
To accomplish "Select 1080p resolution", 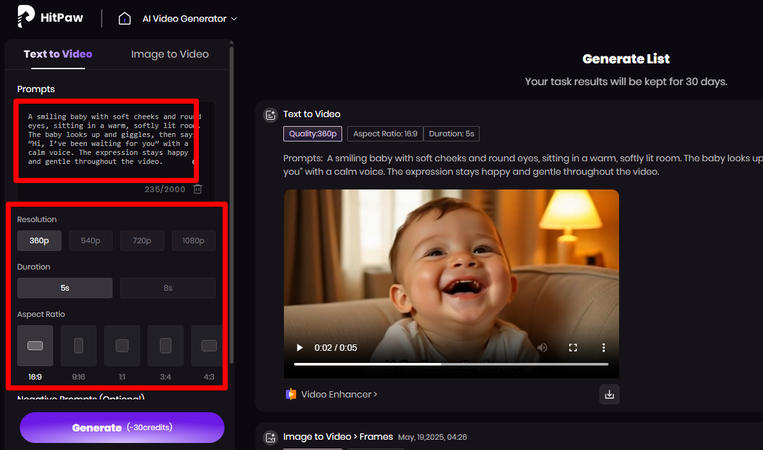I will pos(193,240).
